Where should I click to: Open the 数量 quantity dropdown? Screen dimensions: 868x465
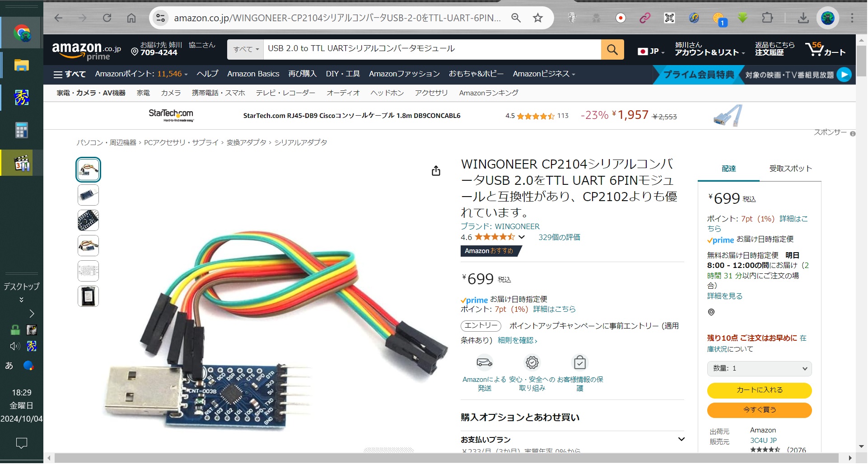coord(760,369)
